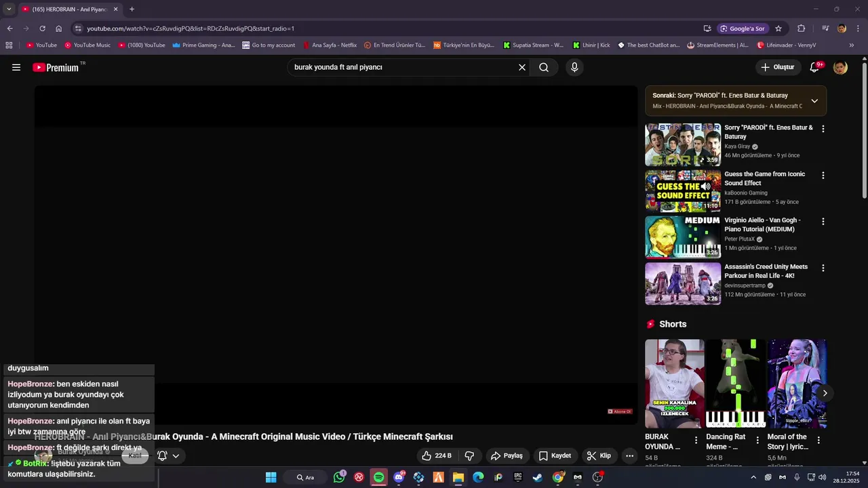Open the Kaya Giray channel link
Viewport: 868px width, 488px height.
click(x=737, y=146)
